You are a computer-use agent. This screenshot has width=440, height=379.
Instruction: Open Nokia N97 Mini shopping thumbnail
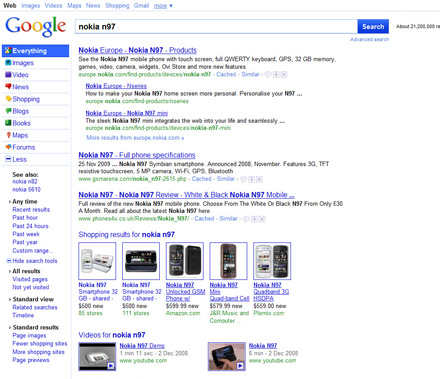coord(228,261)
